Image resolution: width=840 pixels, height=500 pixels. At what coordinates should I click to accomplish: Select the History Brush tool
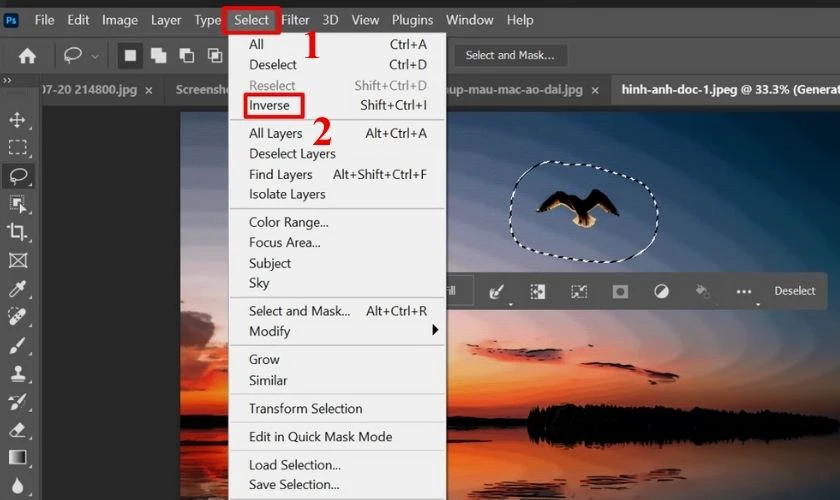[17, 401]
